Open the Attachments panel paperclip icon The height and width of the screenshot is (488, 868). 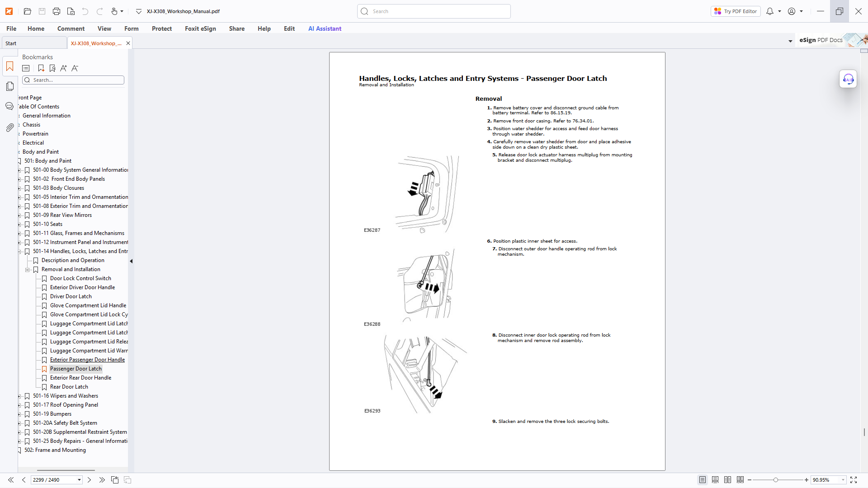click(x=9, y=128)
